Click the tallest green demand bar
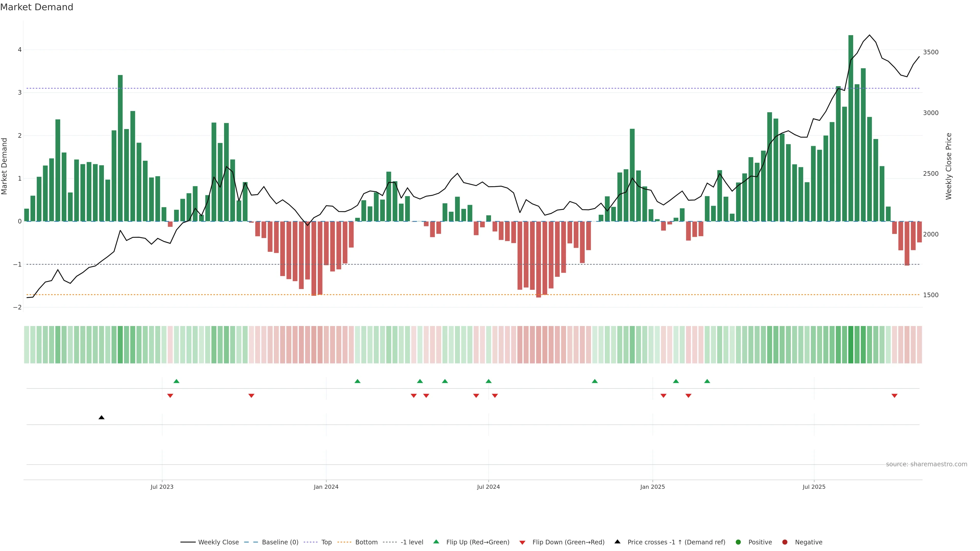980x551 pixels. pyautogui.click(x=851, y=129)
